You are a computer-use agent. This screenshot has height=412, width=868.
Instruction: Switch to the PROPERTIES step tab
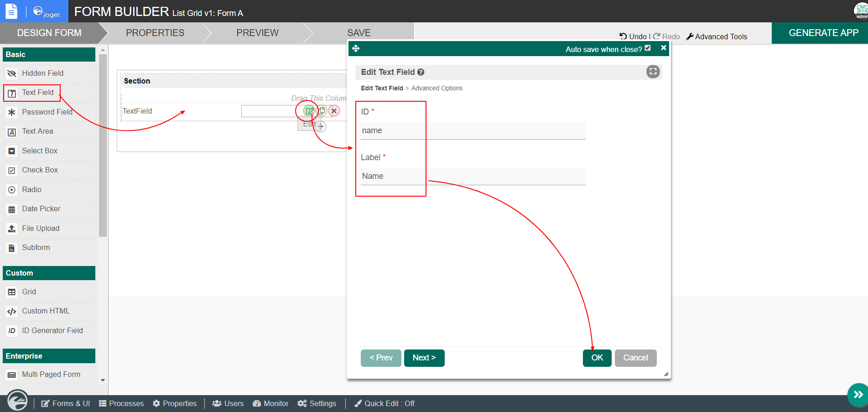[155, 33]
